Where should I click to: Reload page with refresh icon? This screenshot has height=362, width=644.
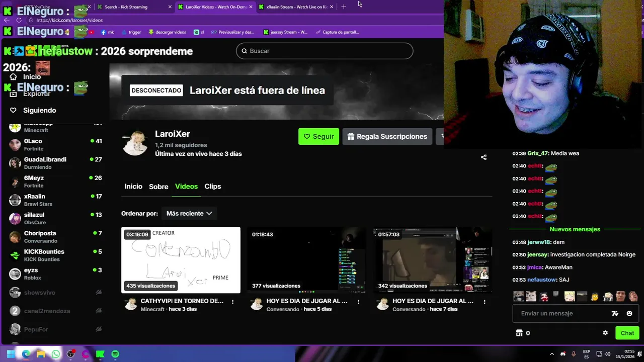pos(19,20)
